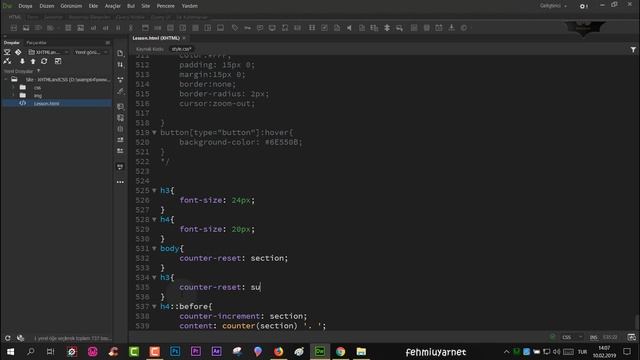Open the Araçlar menu
640x360 pixels.
[x=113, y=6]
